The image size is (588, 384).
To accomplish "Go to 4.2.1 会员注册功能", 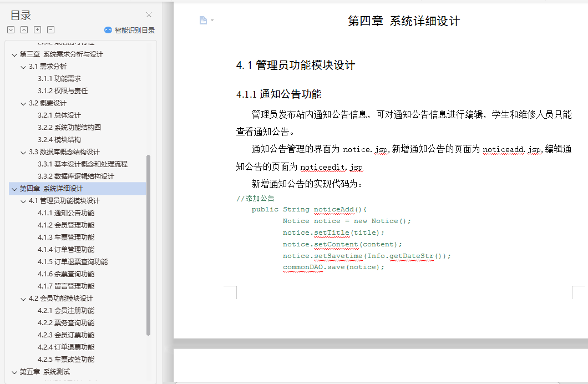I will [66, 311].
